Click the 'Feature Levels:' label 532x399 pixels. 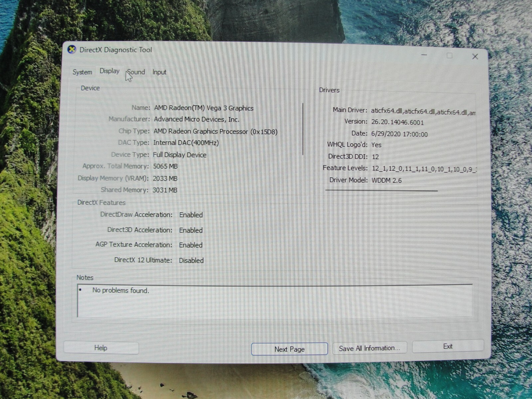coord(345,168)
